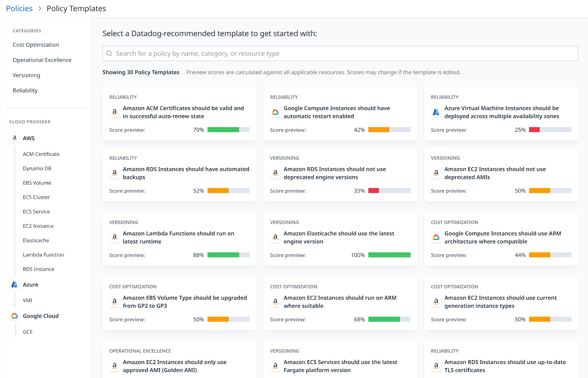Click the Azure icon in the sidebar
This screenshot has width=588, height=378.
tap(14, 284)
